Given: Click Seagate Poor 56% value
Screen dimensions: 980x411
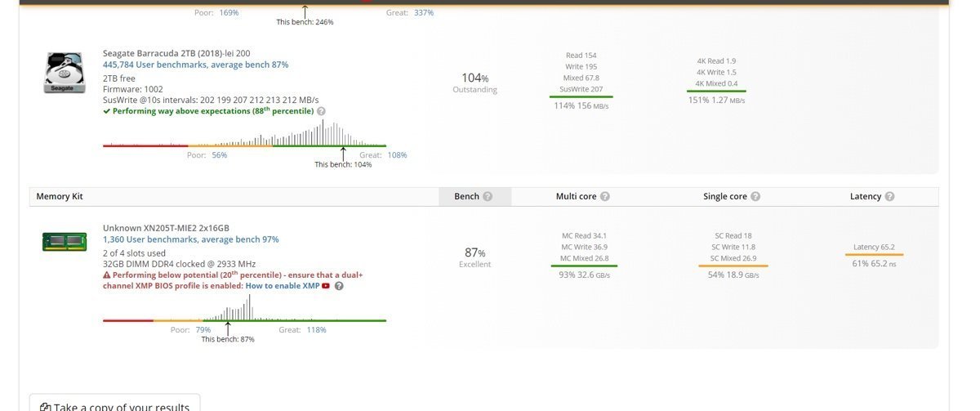Looking at the screenshot, I should click(x=219, y=155).
